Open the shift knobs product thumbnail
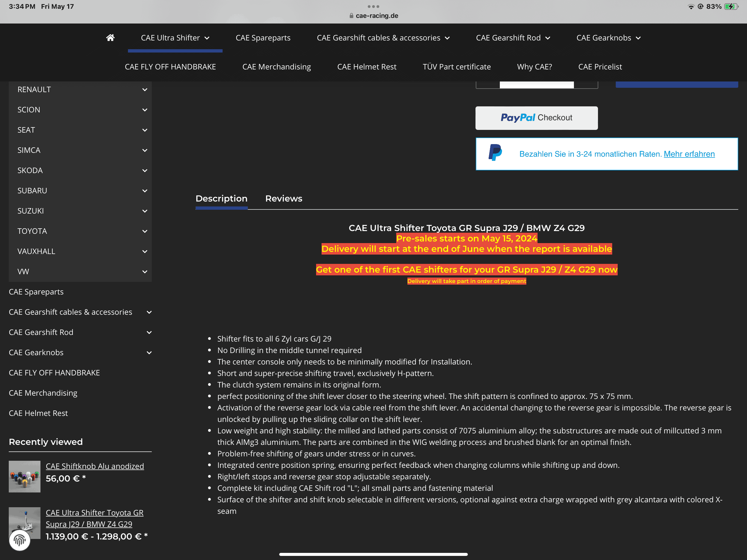This screenshot has width=747, height=560. coord(25,477)
